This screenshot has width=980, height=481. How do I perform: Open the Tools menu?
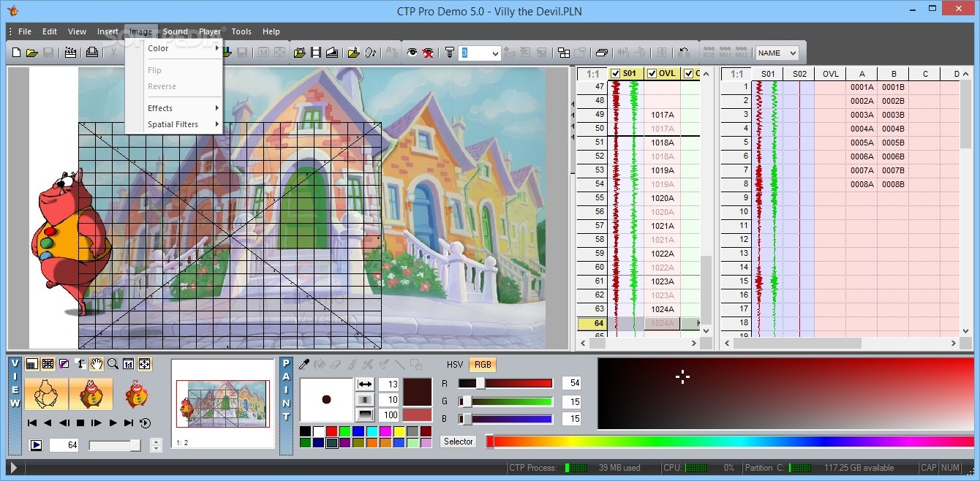click(241, 31)
